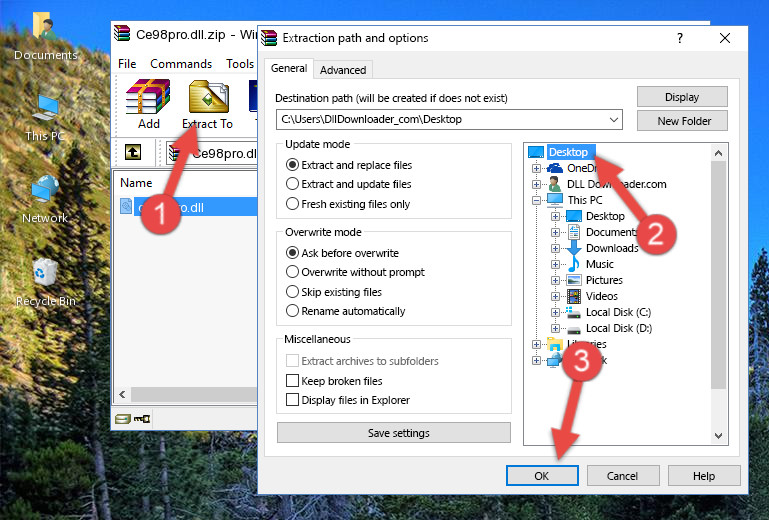Select Skip existing files option
This screenshot has height=520, width=769.
pos(292,291)
